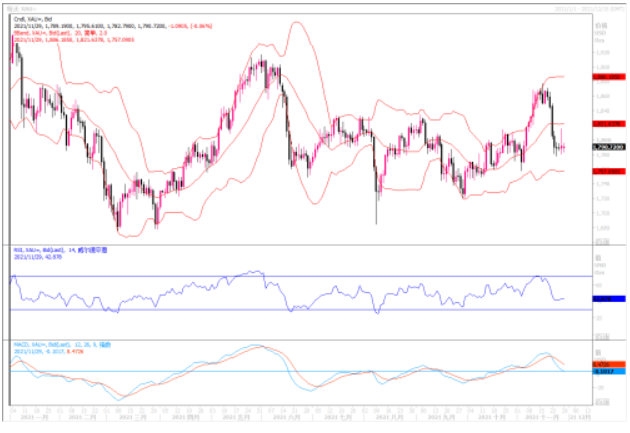
Task: Select the blue MACD value tag
Action: [604, 372]
